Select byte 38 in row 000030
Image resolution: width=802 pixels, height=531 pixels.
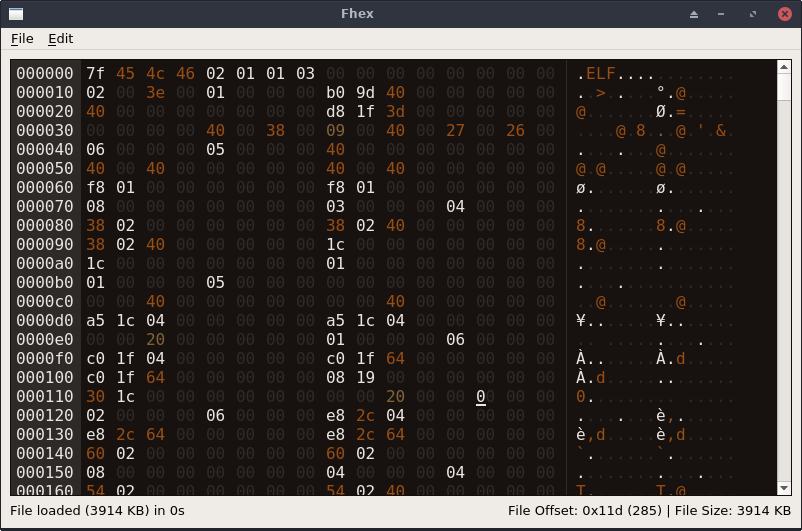(x=275, y=130)
